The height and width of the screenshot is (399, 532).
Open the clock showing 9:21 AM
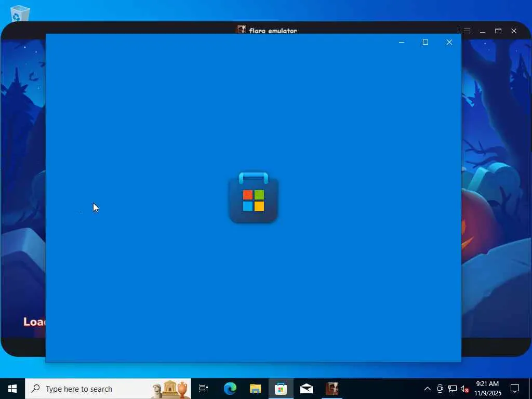487,389
